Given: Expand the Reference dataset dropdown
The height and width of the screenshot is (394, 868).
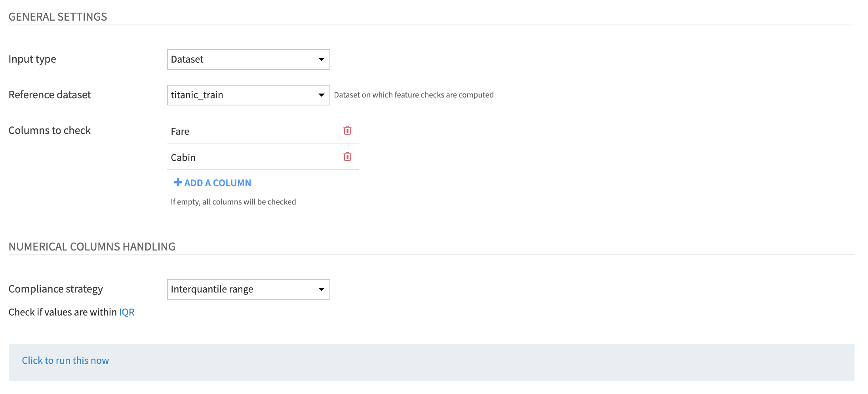Looking at the screenshot, I should (x=248, y=95).
